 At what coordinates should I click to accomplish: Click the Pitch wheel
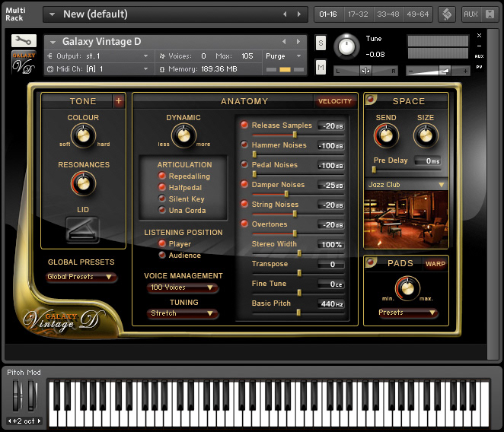coord(16,395)
